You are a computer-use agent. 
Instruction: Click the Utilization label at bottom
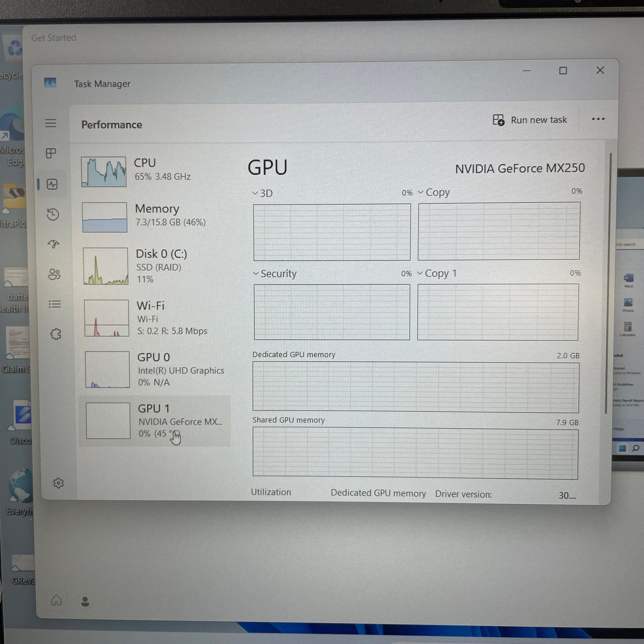click(271, 492)
